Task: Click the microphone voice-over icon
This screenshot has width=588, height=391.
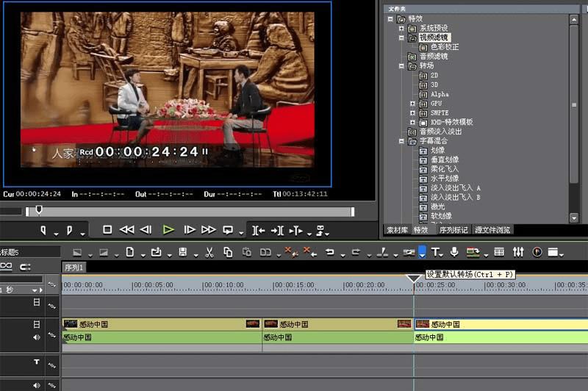Action: (454, 252)
